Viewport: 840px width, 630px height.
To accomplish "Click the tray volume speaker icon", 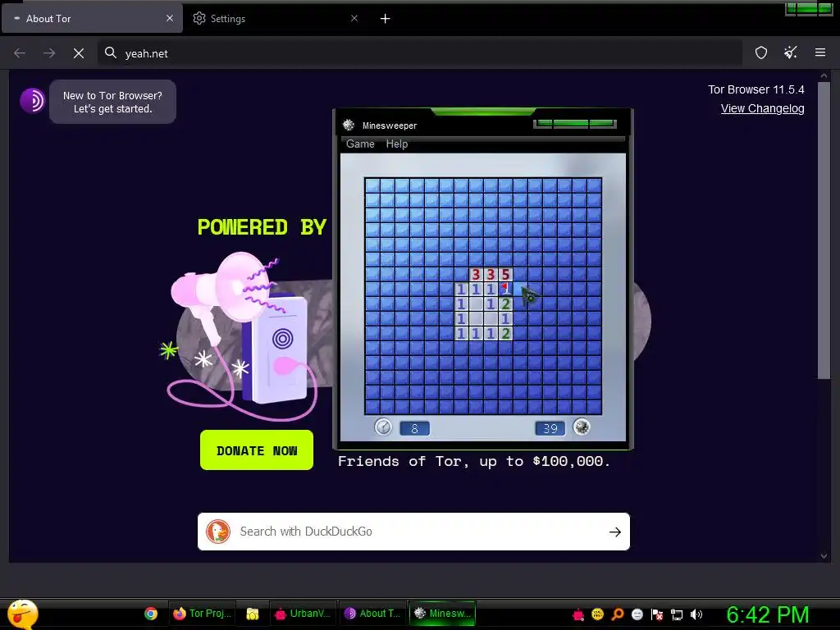I will (696, 614).
